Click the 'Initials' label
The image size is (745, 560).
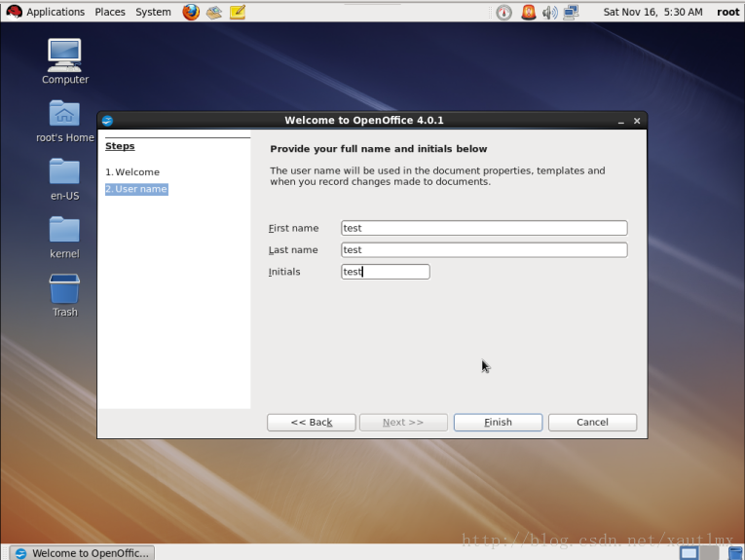pyautogui.click(x=284, y=272)
